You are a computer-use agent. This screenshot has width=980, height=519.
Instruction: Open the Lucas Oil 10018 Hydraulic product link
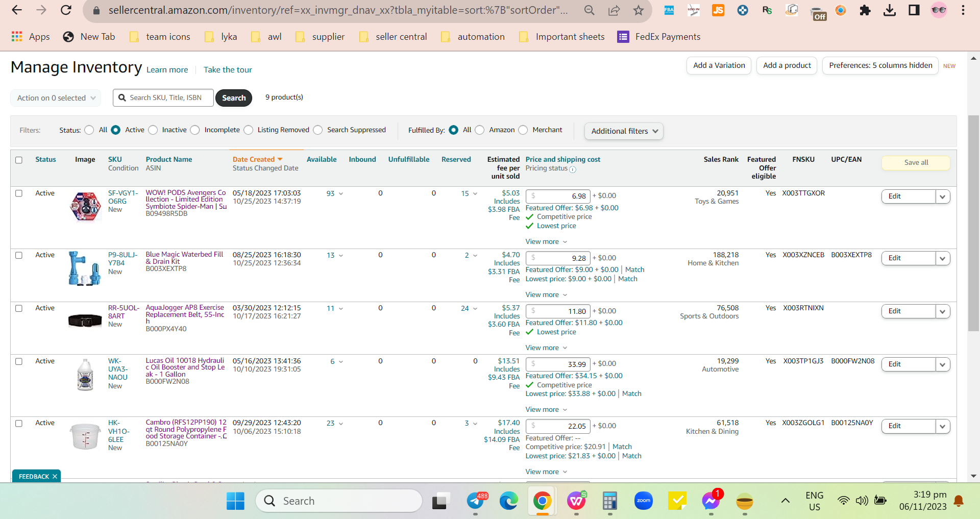tap(185, 367)
